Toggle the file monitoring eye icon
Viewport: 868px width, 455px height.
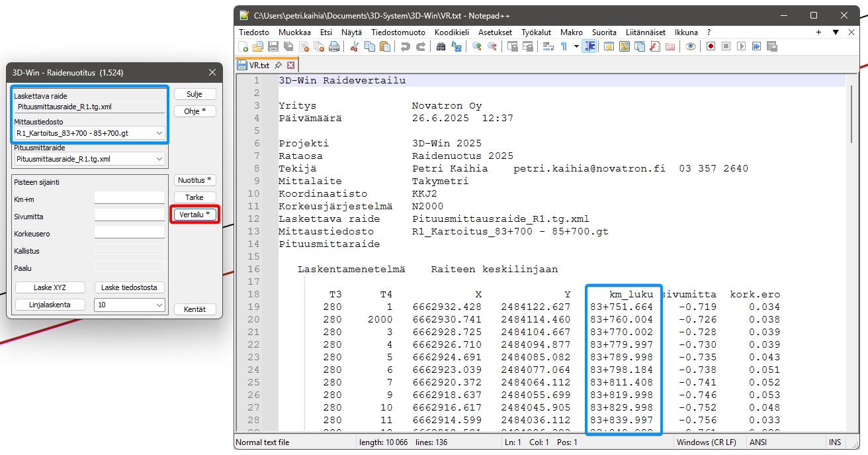[691, 46]
